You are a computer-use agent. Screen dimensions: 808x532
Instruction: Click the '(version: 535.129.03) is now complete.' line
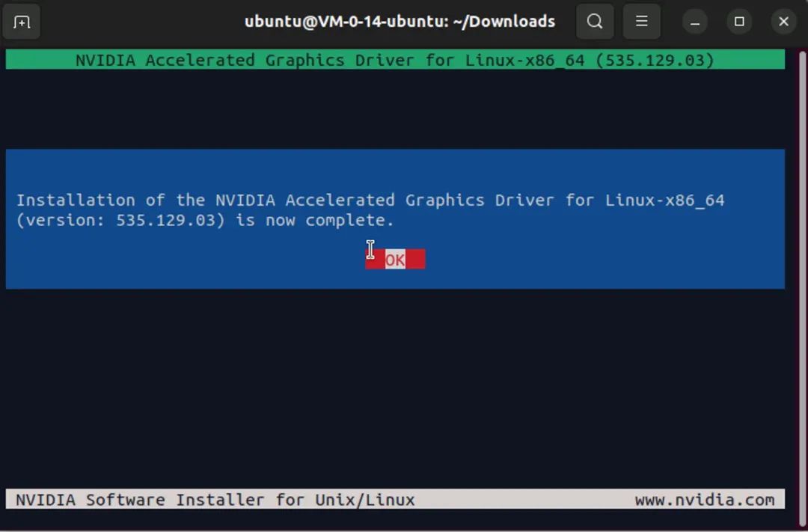pos(205,220)
